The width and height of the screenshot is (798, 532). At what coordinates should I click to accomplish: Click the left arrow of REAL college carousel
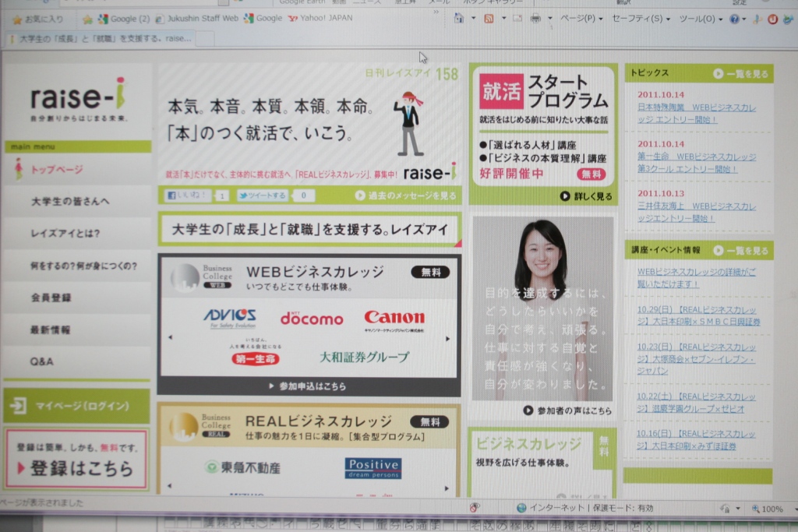pos(169,486)
